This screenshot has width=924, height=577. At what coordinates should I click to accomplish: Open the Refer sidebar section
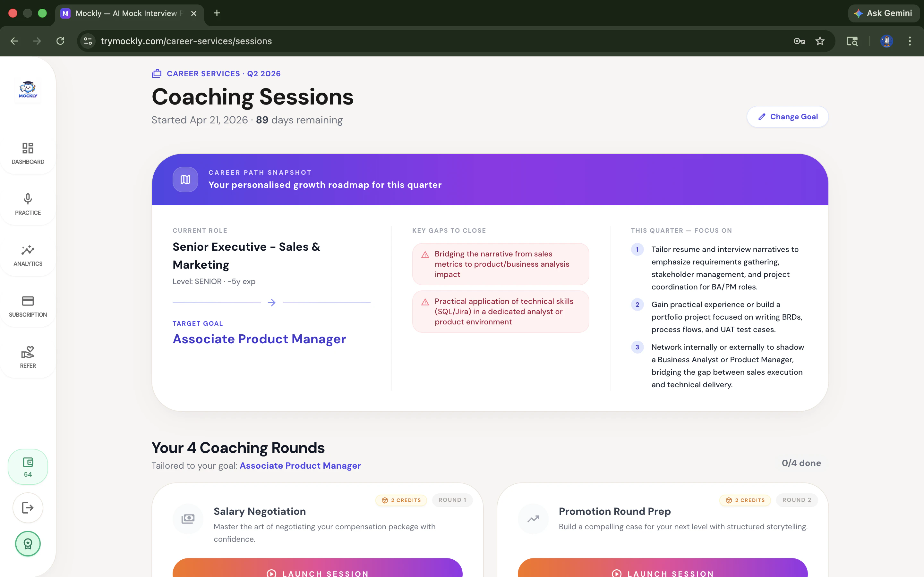pyautogui.click(x=28, y=357)
